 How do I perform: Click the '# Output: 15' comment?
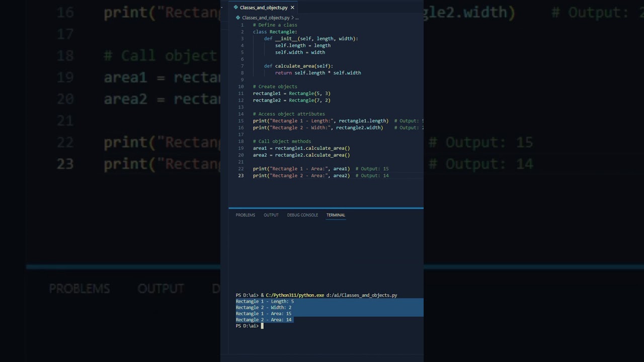pos(372,169)
